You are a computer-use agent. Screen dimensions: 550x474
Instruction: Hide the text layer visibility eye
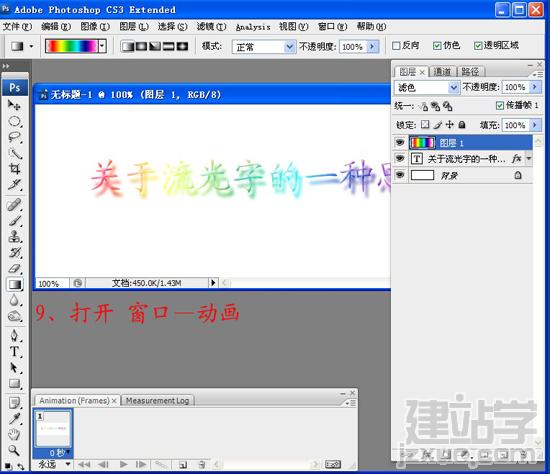pos(400,159)
